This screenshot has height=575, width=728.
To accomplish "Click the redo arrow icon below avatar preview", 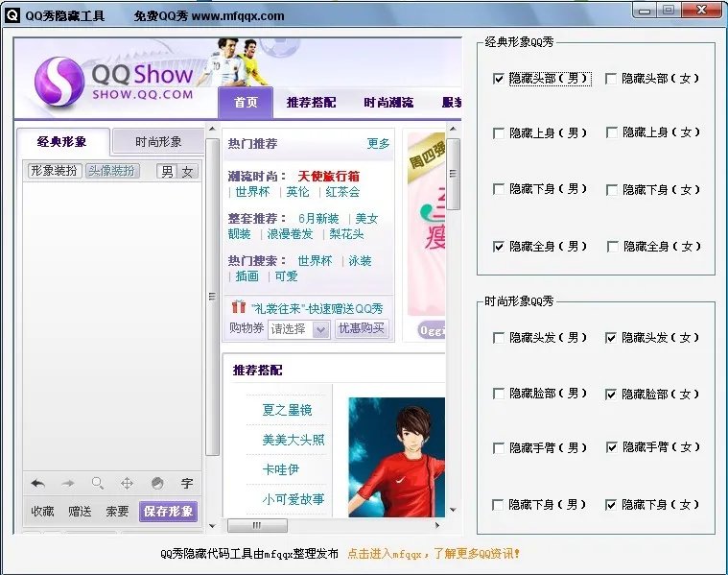I will [x=68, y=484].
